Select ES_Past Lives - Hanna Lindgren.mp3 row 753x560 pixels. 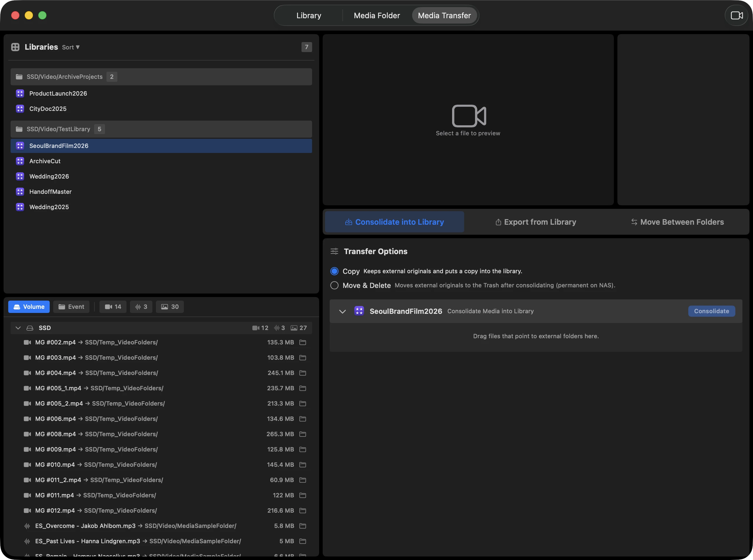pos(161,541)
